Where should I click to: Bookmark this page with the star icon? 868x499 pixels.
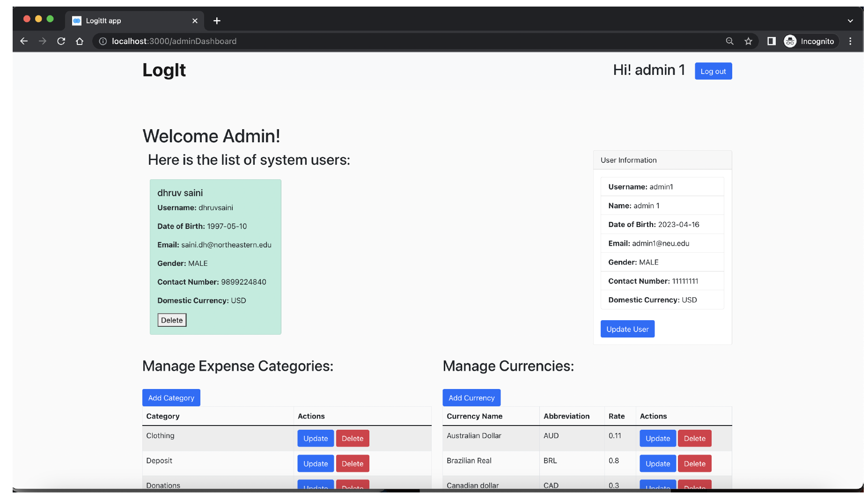[749, 41]
